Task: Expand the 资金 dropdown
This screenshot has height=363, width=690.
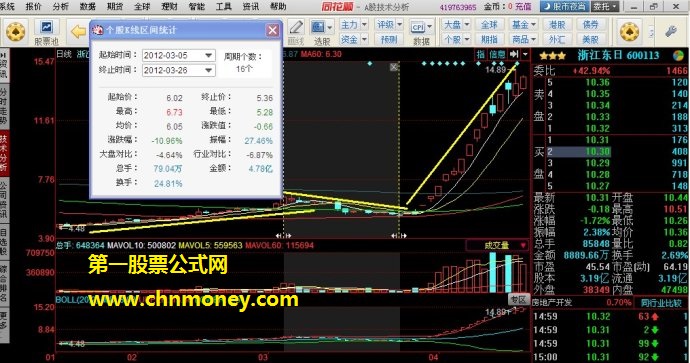Action: tap(364, 39)
